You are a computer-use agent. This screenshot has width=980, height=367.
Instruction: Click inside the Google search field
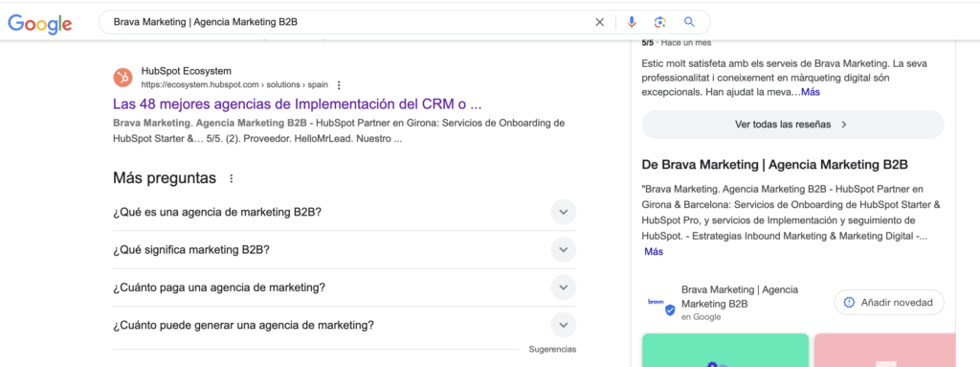coord(350,23)
